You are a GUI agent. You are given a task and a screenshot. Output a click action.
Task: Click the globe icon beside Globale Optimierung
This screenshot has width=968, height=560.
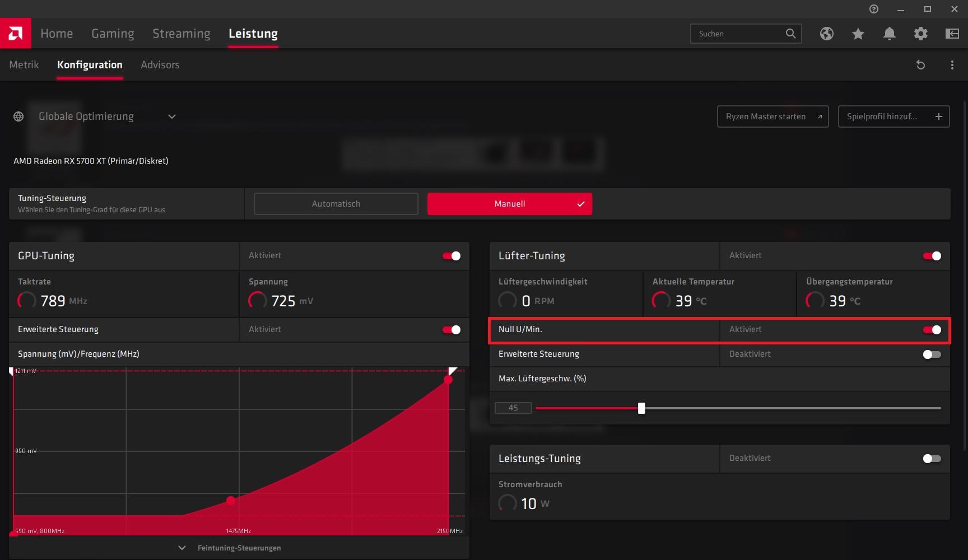pos(18,116)
